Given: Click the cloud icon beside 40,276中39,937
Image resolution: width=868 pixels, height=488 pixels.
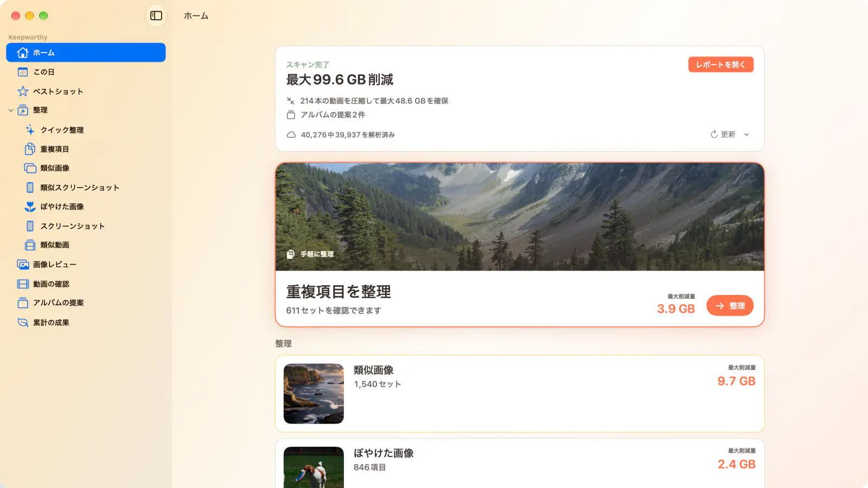Looking at the screenshot, I should (x=291, y=135).
